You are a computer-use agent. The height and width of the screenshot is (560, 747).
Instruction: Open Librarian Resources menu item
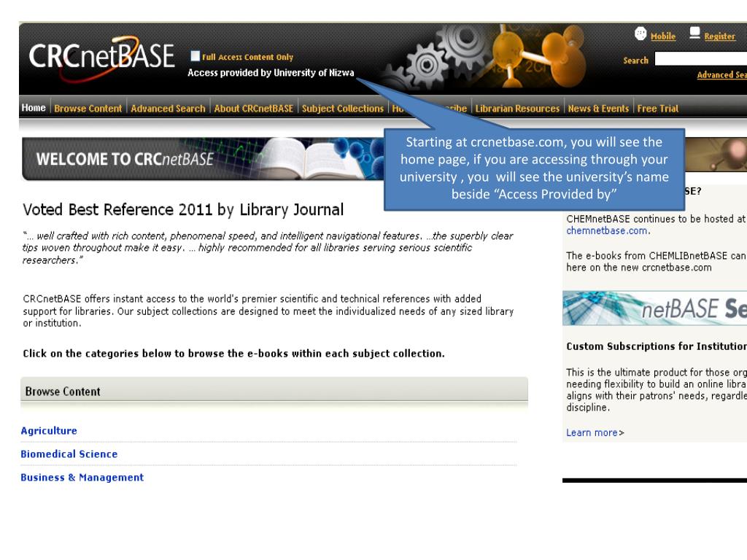coord(517,109)
